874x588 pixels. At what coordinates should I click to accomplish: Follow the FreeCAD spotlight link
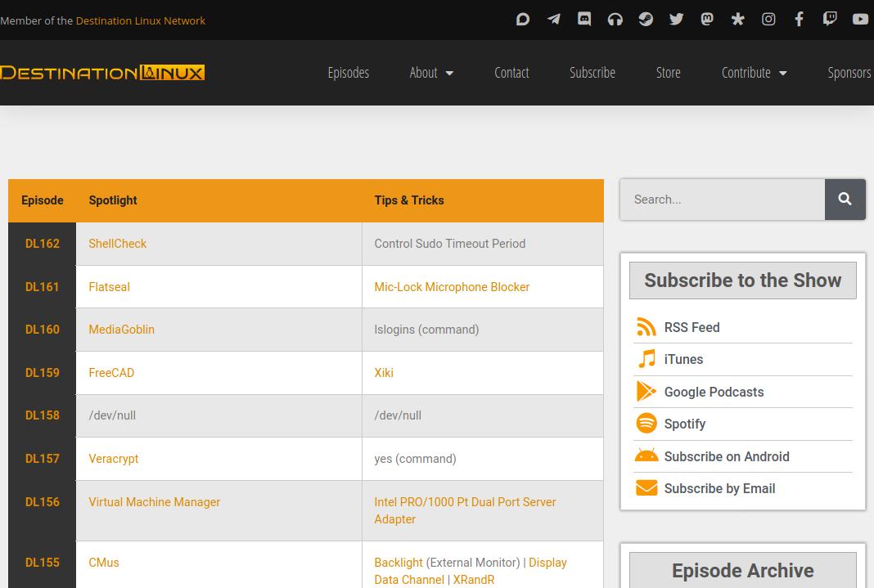click(x=111, y=373)
